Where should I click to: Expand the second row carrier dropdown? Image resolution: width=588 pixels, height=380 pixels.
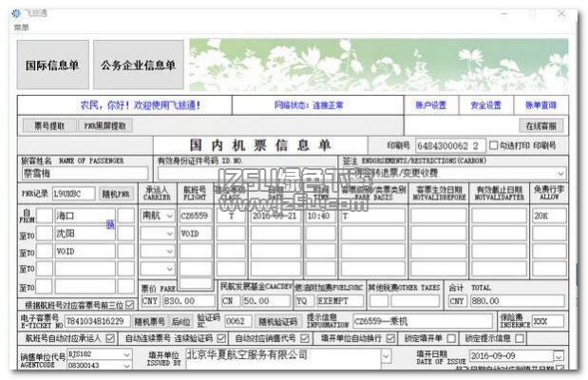point(169,234)
